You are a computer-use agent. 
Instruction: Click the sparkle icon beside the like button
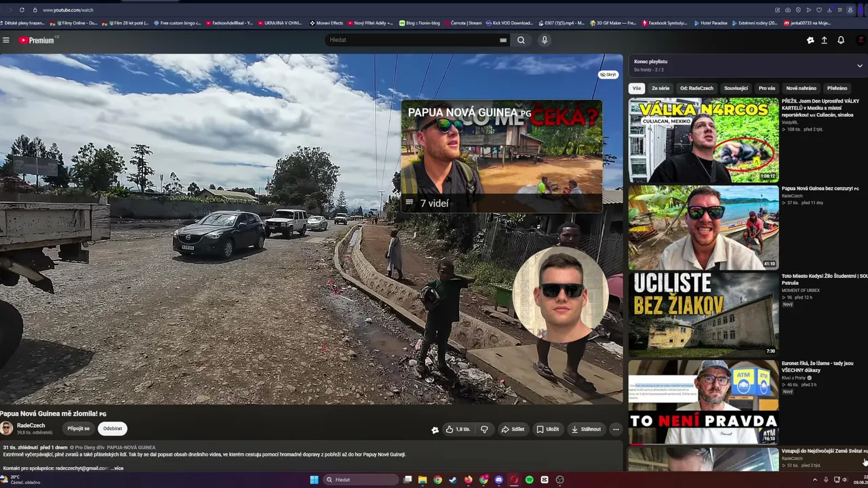(435, 429)
